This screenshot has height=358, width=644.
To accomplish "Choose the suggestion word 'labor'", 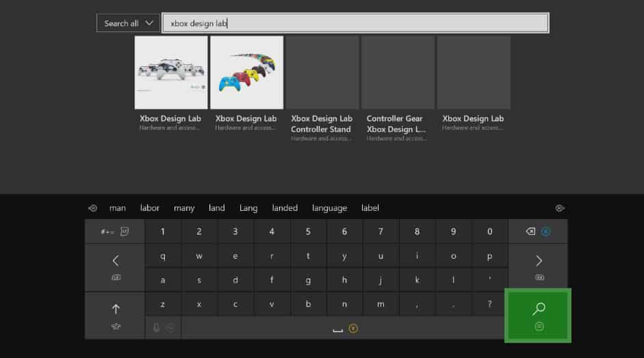I will click(149, 208).
